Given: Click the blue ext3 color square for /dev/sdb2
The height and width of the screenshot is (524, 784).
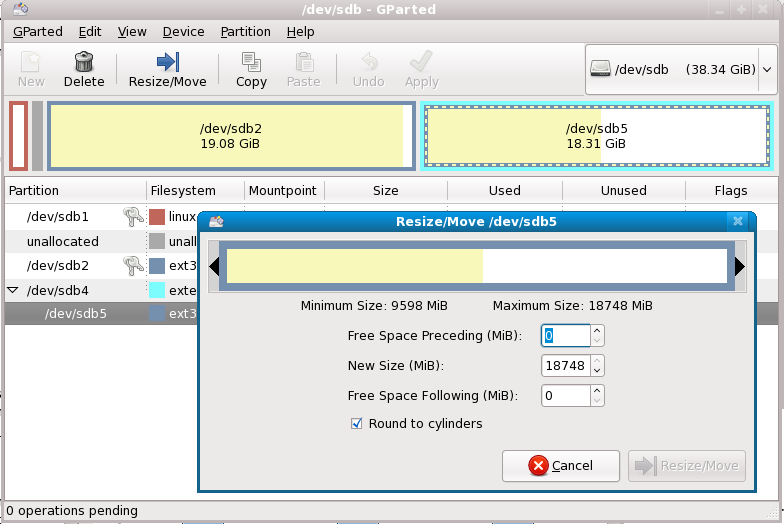Looking at the screenshot, I should pos(157,266).
